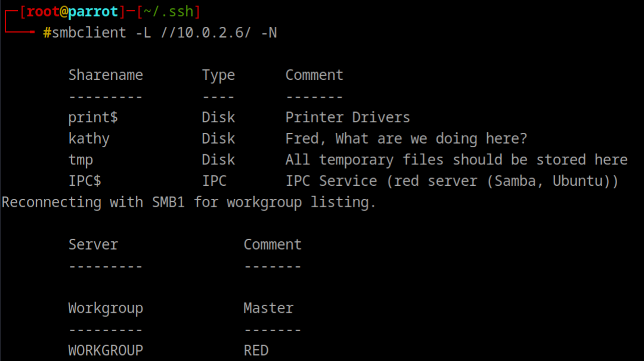Click 'Fred, What are we doing here?' text
Image resolution: width=644 pixels, height=361 pixels.
406,139
